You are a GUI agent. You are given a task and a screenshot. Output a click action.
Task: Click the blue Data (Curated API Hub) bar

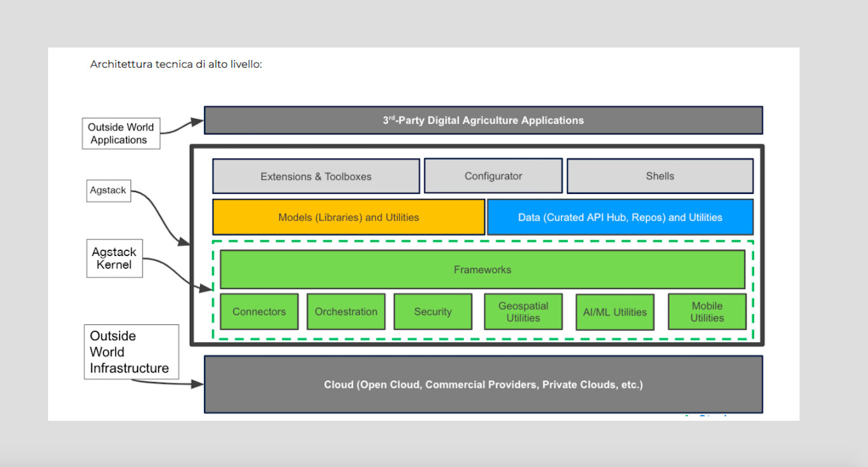[620, 217]
